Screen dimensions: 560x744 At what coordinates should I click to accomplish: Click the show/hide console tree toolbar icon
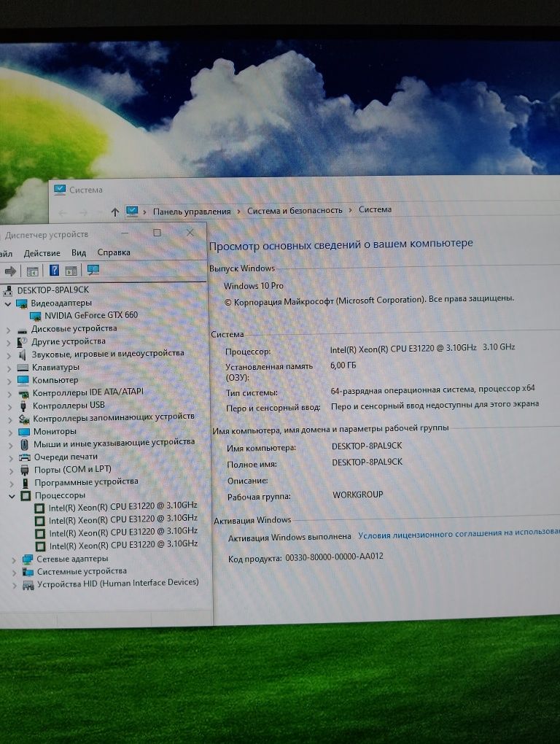click(x=32, y=271)
